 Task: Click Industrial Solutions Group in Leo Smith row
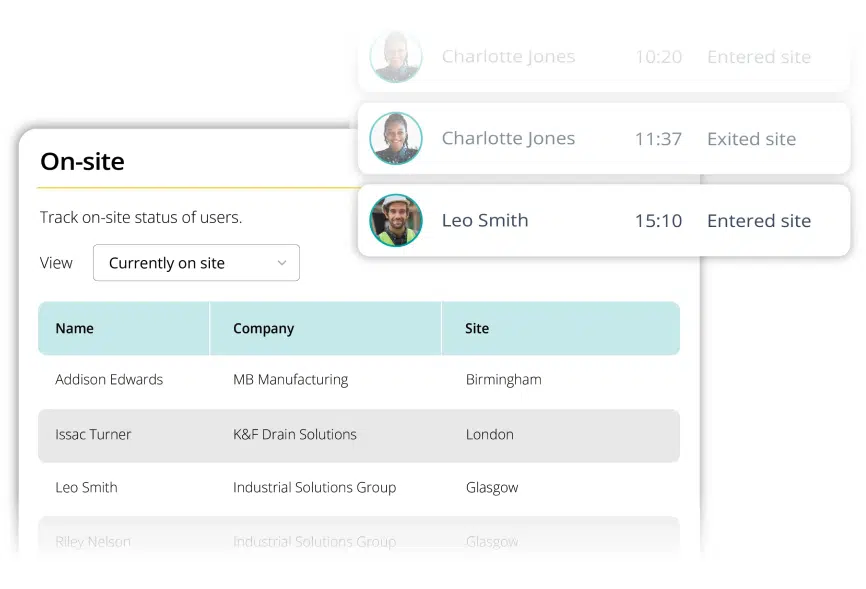[x=314, y=487]
